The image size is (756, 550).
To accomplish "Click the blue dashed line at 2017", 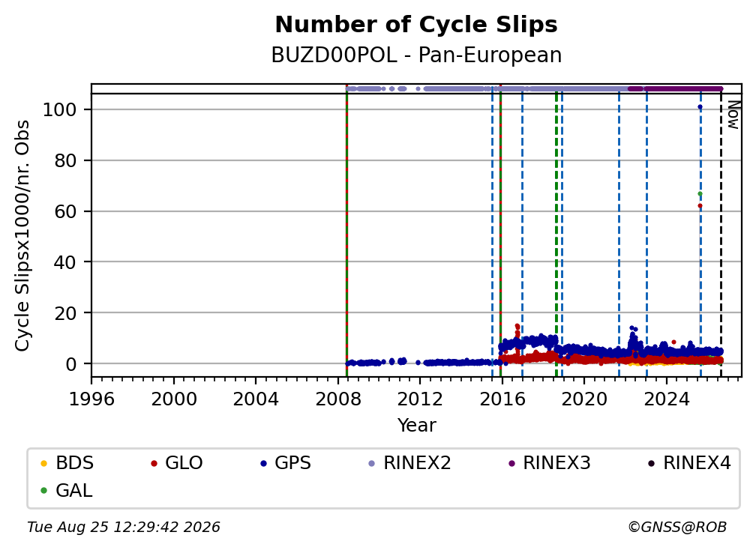I will click(x=522, y=232).
